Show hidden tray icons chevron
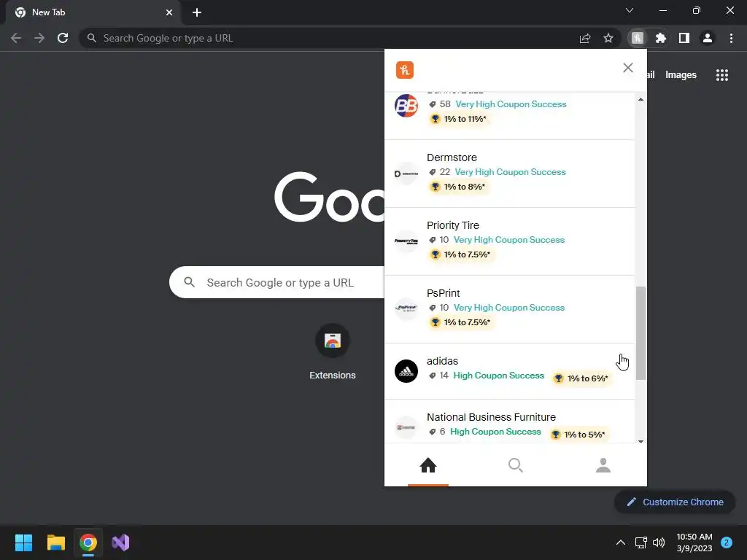Screen dimensions: 747x560 (621, 542)
